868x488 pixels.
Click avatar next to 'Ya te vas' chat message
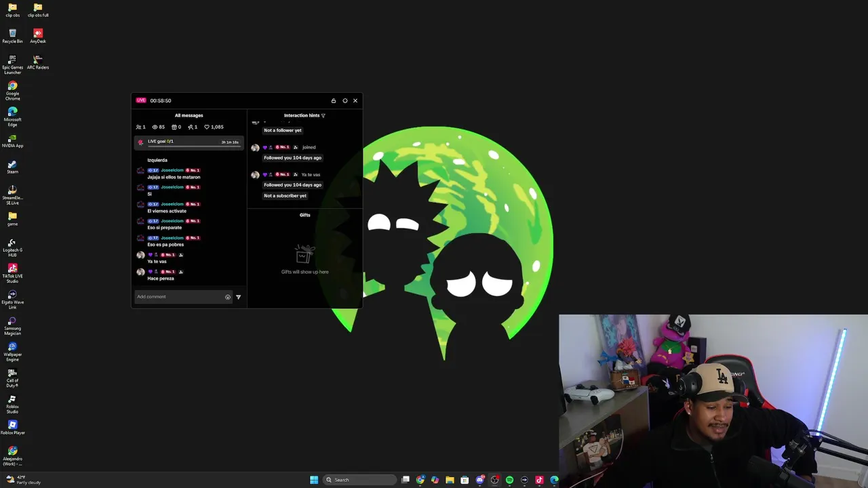pyautogui.click(x=140, y=255)
